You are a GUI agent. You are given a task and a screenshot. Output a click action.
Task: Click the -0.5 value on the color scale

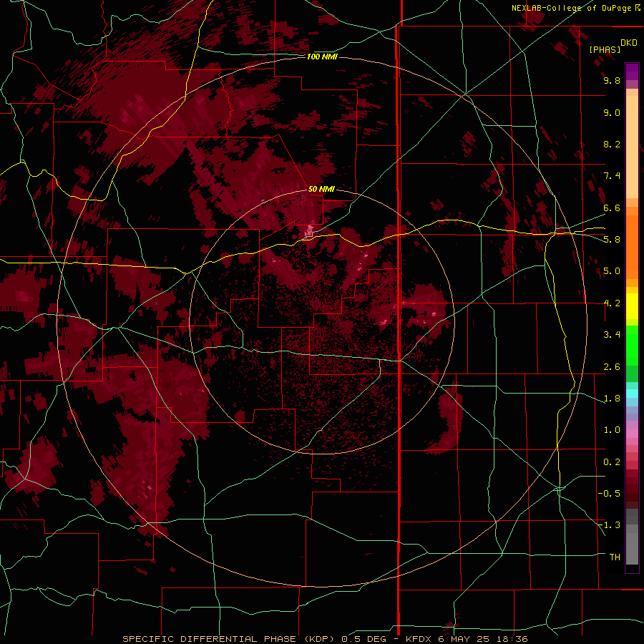[x=610, y=494]
